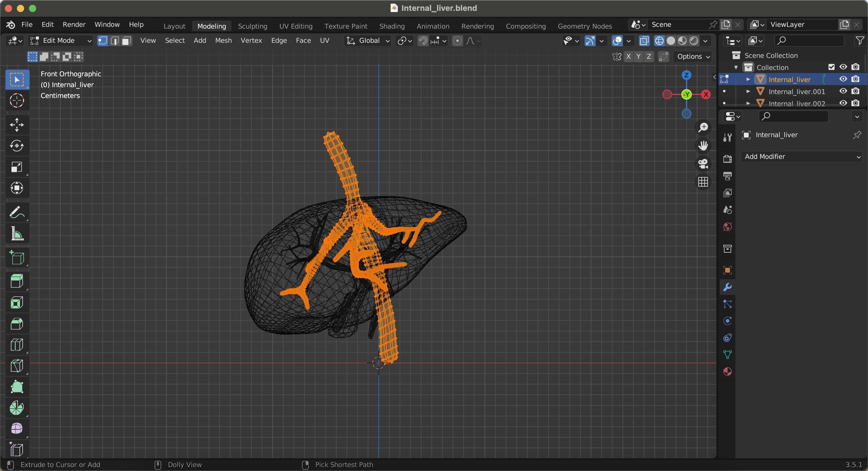
Task: Open the Options dropdown
Action: [693, 57]
